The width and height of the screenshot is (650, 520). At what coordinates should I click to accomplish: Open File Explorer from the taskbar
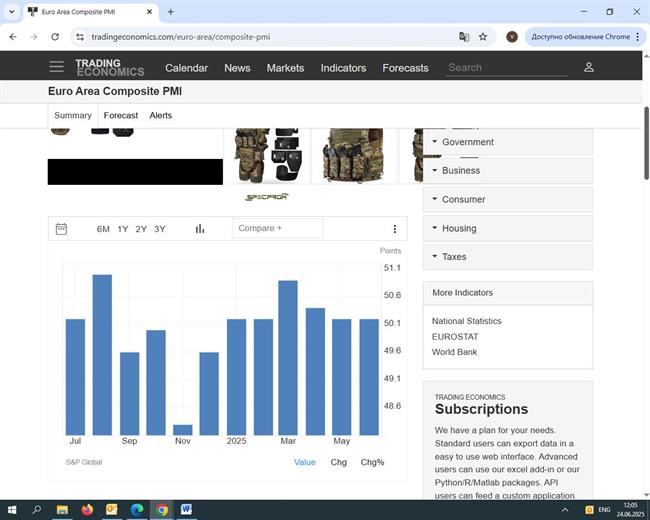(x=62, y=510)
